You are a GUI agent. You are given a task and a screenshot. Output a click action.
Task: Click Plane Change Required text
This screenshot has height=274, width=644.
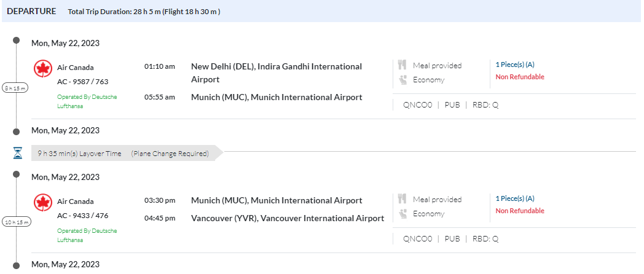170,154
